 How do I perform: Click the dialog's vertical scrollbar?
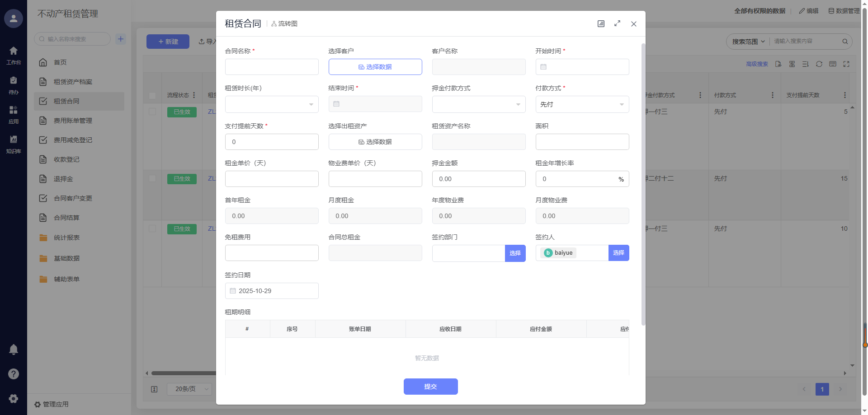[x=643, y=181]
